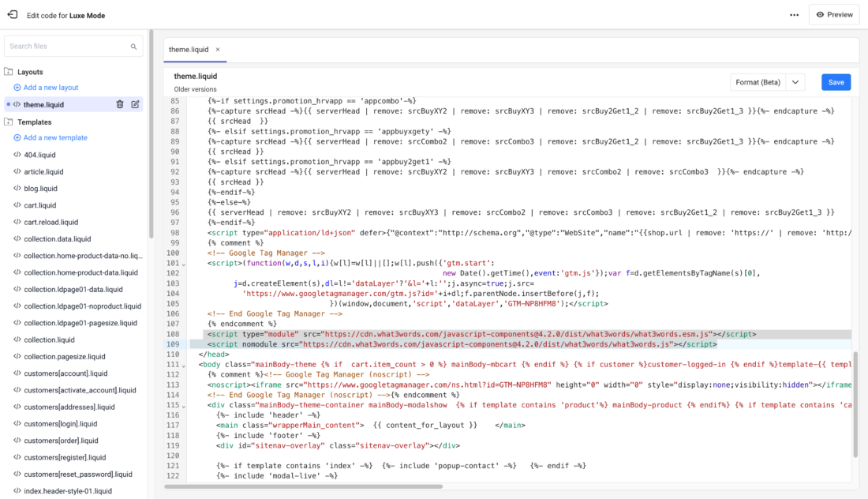Open 404.liquid template file
This screenshot has height=499, width=868.
(x=40, y=155)
